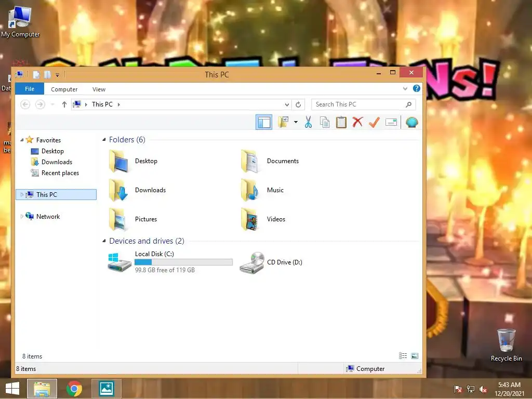Open the View ribbon tab
This screenshot has width=532, height=399.
[99, 89]
